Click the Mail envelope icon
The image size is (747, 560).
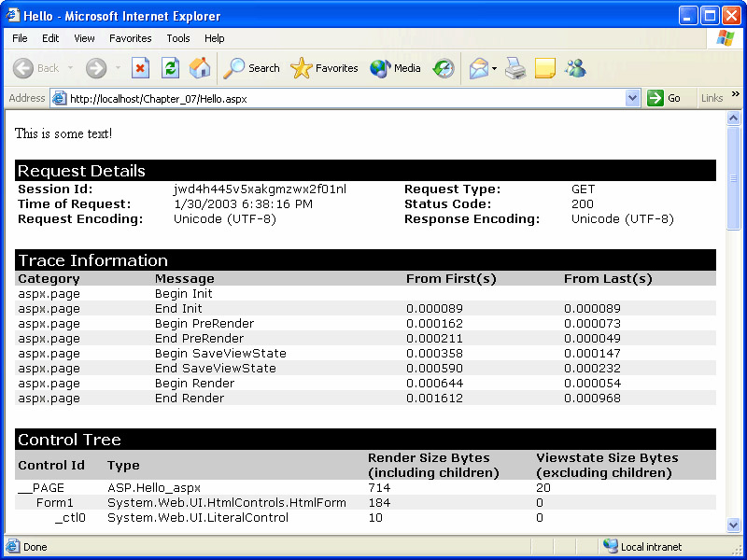tap(478, 68)
